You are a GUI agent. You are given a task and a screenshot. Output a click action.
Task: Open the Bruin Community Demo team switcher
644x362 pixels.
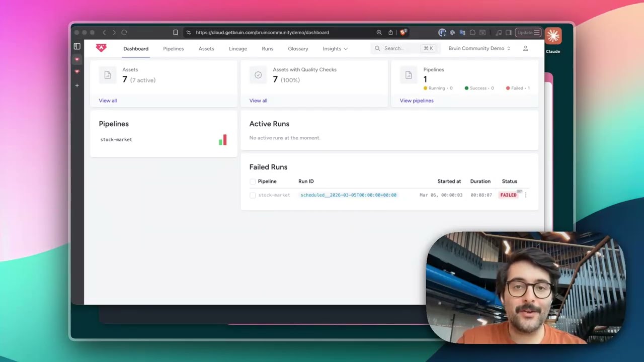coord(479,48)
